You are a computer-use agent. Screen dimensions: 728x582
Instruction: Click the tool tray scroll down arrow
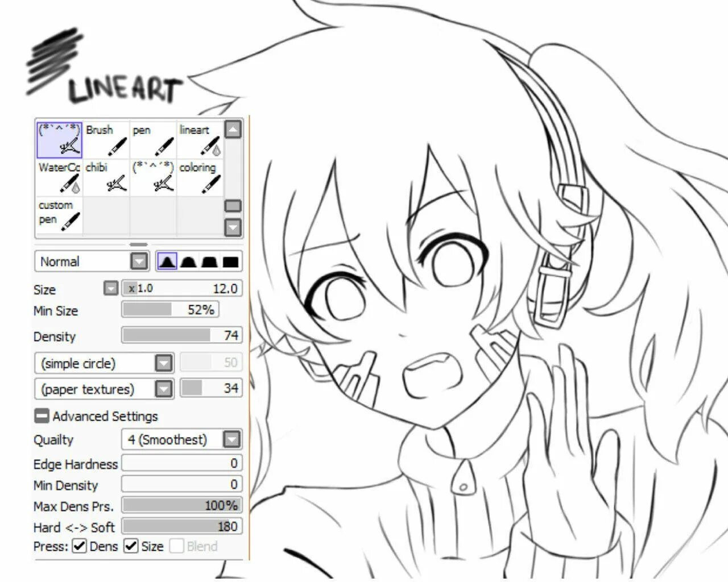point(233,227)
